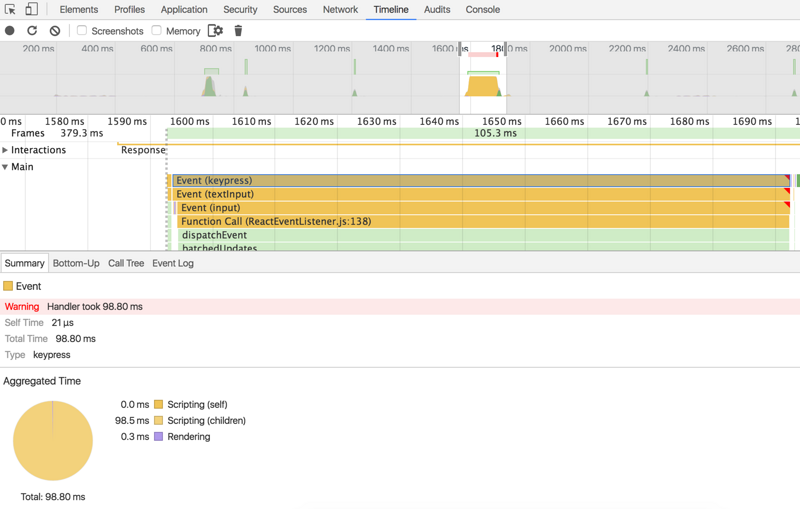Open the capture settings gear icon
Image resolution: width=800 pixels, height=509 pixels.
coord(216,31)
